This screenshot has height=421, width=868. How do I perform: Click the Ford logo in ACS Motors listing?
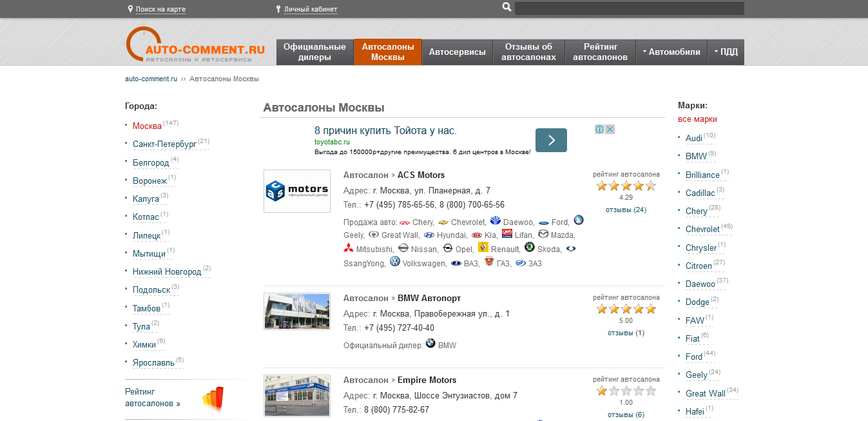point(544,222)
